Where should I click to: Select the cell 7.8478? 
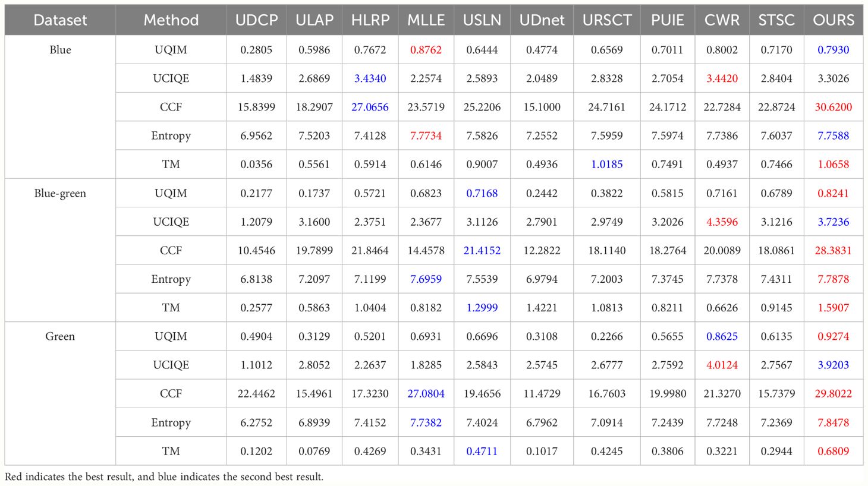834,422
